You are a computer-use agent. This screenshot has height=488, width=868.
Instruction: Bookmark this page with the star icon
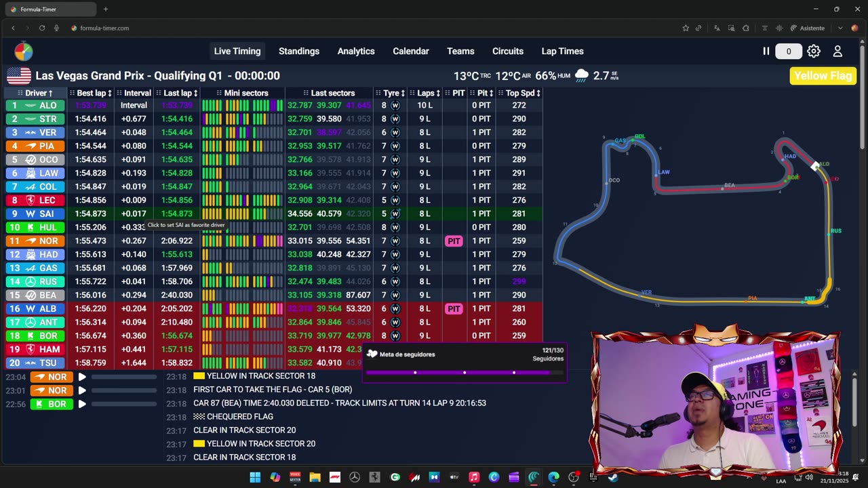(686, 28)
